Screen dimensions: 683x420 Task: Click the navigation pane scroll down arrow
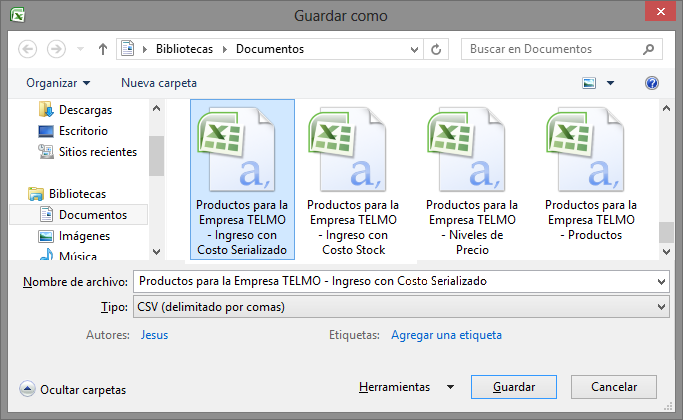coord(157,251)
